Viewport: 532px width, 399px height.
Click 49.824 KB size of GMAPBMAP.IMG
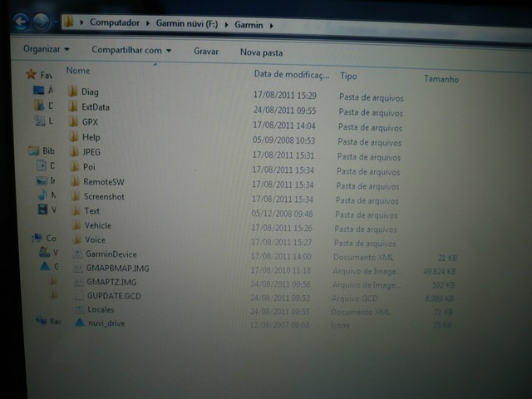point(440,271)
